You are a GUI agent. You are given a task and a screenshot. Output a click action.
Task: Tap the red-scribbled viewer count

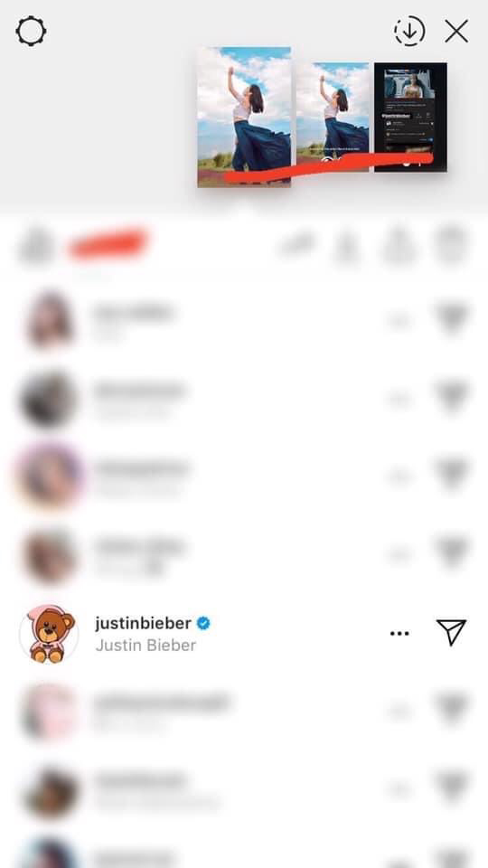tap(108, 245)
